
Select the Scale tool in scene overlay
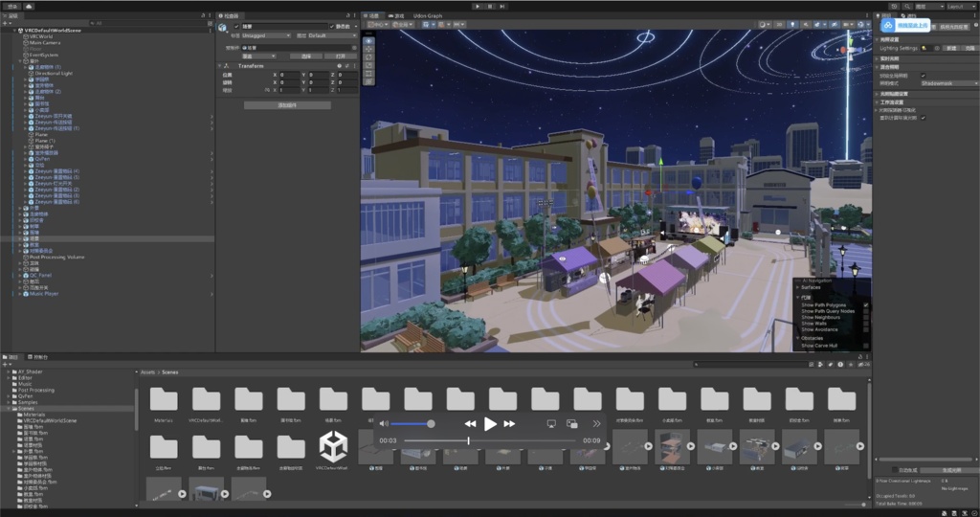pos(368,65)
